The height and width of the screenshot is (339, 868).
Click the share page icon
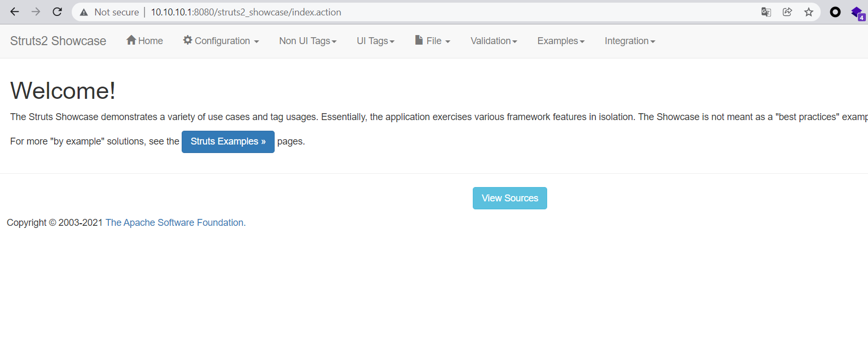787,12
